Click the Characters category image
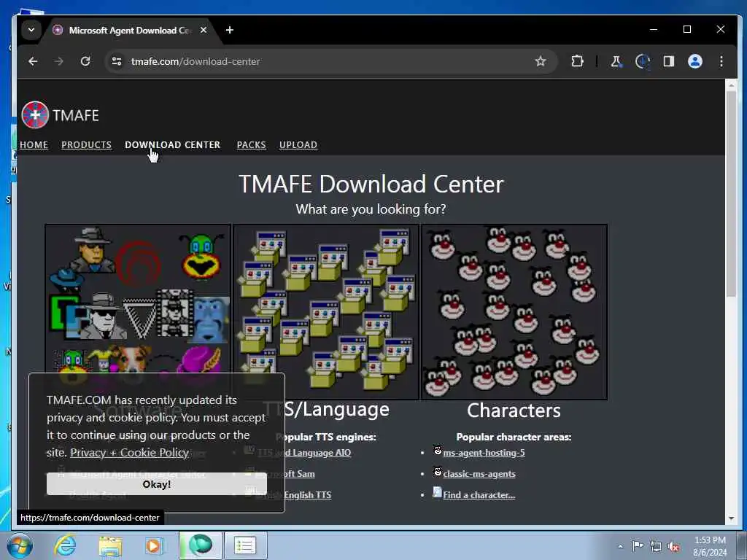The height and width of the screenshot is (560, 747). (514, 311)
